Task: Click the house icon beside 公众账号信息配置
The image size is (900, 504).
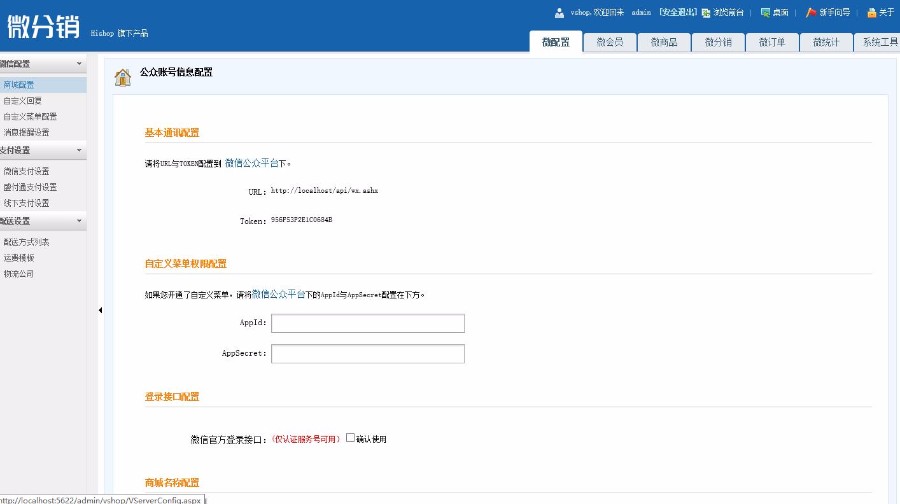Action: click(x=122, y=77)
